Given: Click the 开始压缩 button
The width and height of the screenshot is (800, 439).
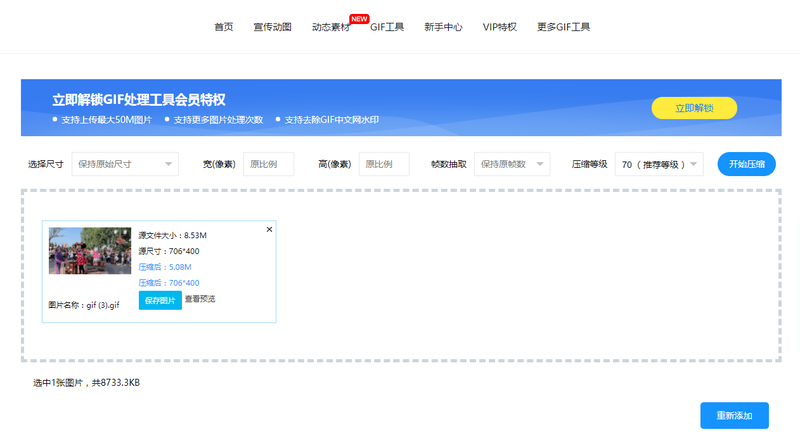Looking at the screenshot, I should [x=746, y=164].
